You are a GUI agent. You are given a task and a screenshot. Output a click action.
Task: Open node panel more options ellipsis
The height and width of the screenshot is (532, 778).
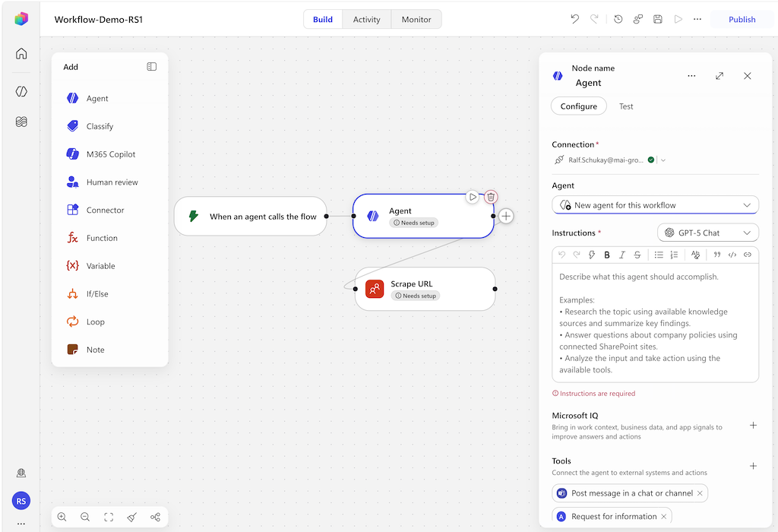click(x=691, y=76)
